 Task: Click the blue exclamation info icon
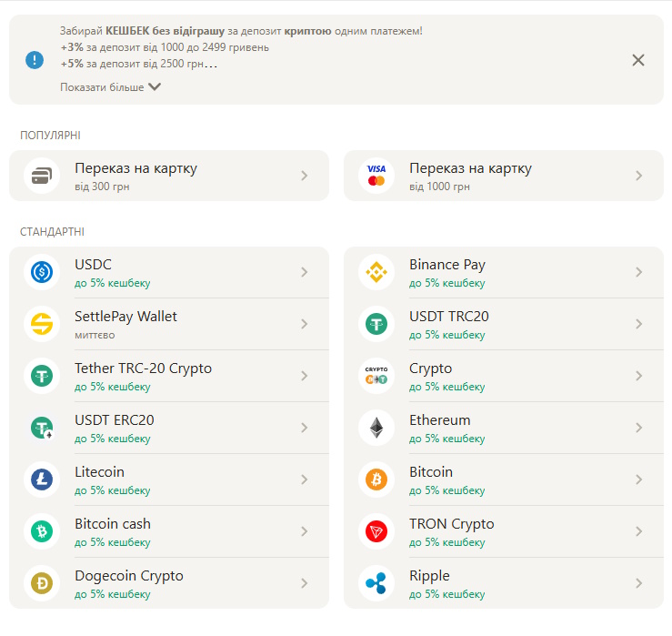pyautogui.click(x=35, y=60)
